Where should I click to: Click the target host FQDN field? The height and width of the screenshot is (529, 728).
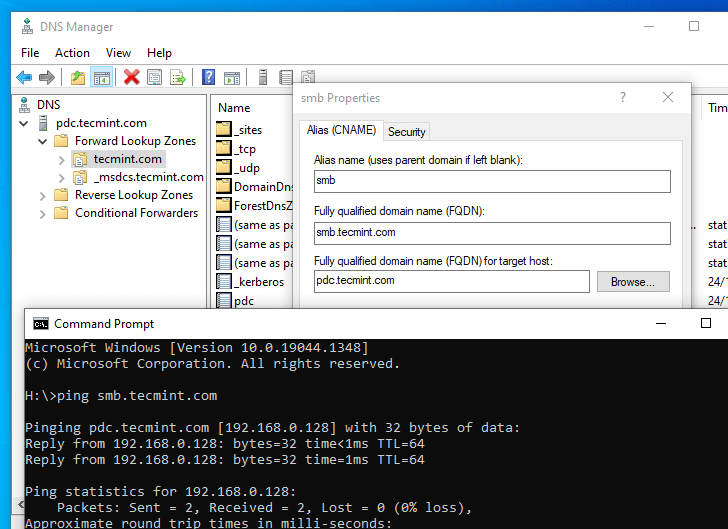451,281
